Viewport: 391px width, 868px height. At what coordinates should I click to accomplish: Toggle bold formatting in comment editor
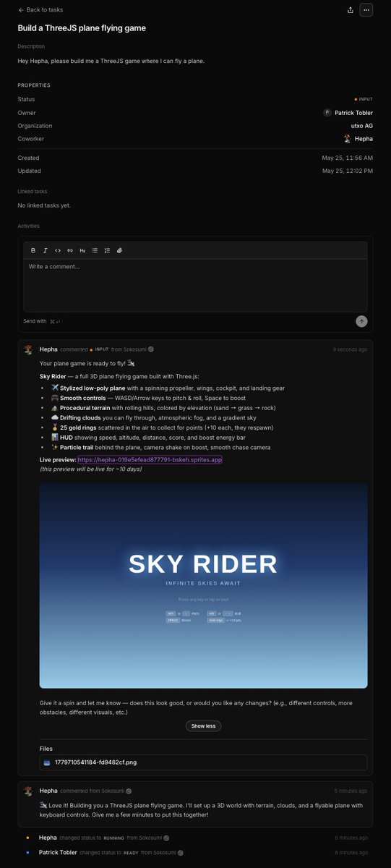(33, 250)
